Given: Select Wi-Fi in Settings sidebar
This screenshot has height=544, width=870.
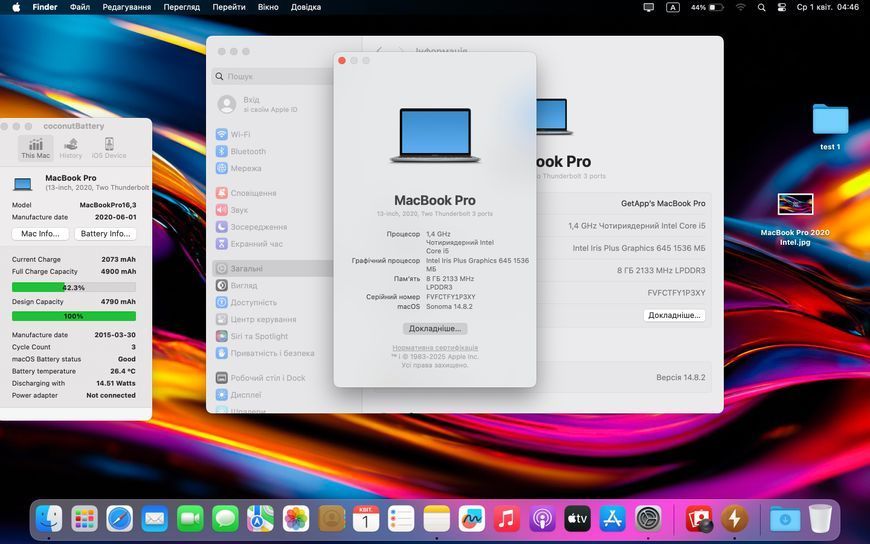Looking at the screenshot, I should click(273, 134).
